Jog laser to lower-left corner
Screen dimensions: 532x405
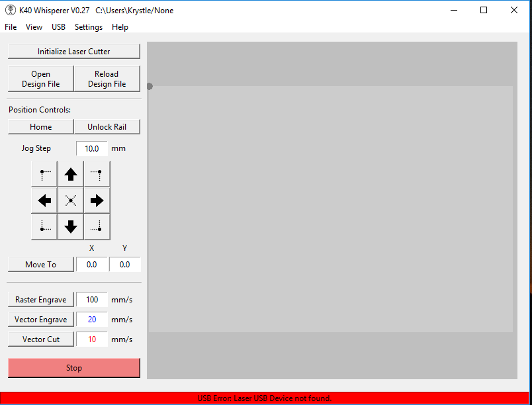(44, 227)
